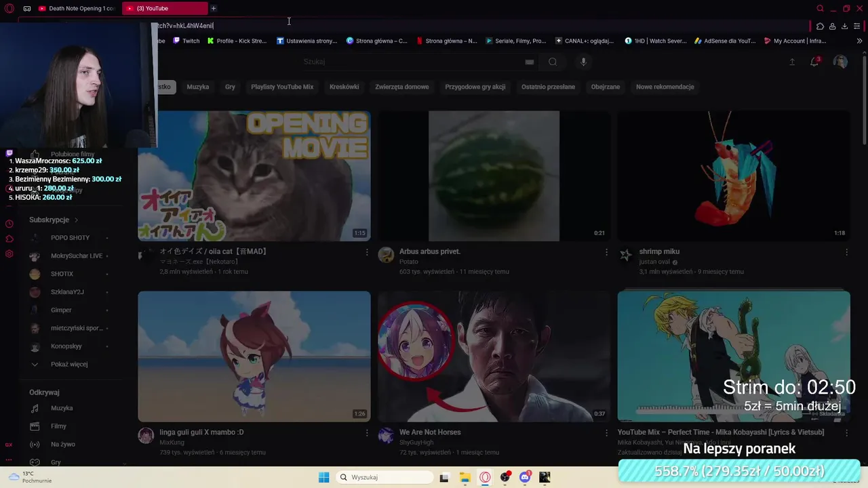Open the Task View icon on the taskbar
Image resolution: width=868 pixels, height=488 pixels.
click(x=444, y=477)
